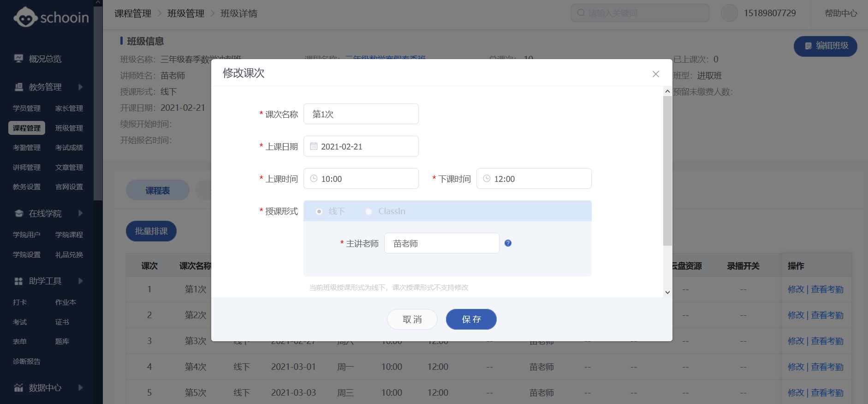Click 在线学院 sidebar icon
Viewport: 868px width, 404px height.
point(18,213)
